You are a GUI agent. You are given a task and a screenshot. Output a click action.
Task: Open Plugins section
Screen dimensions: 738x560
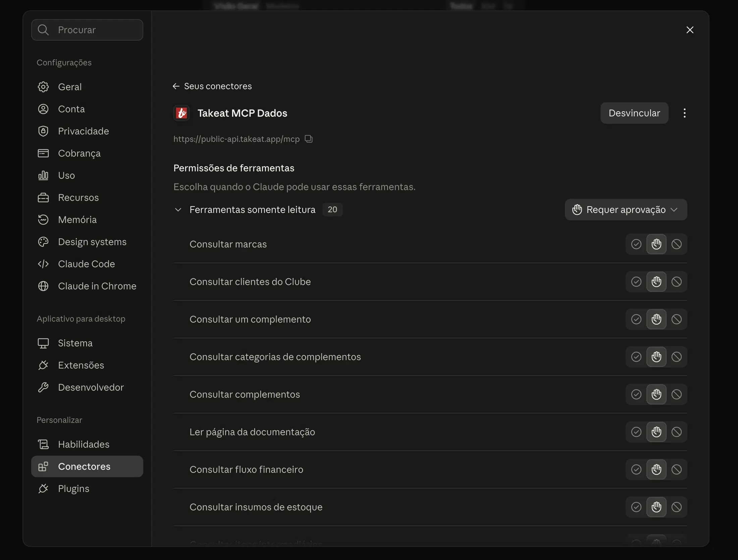pos(87,489)
